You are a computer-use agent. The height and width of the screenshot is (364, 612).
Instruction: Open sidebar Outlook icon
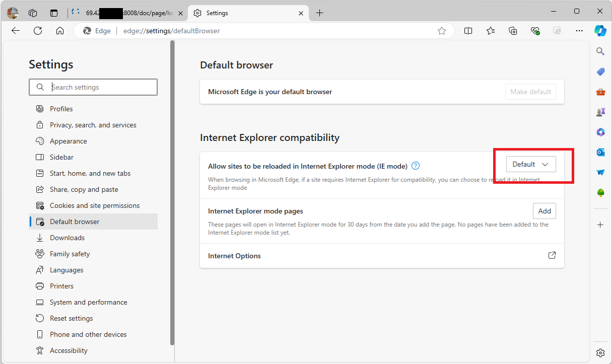pos(600,152)
